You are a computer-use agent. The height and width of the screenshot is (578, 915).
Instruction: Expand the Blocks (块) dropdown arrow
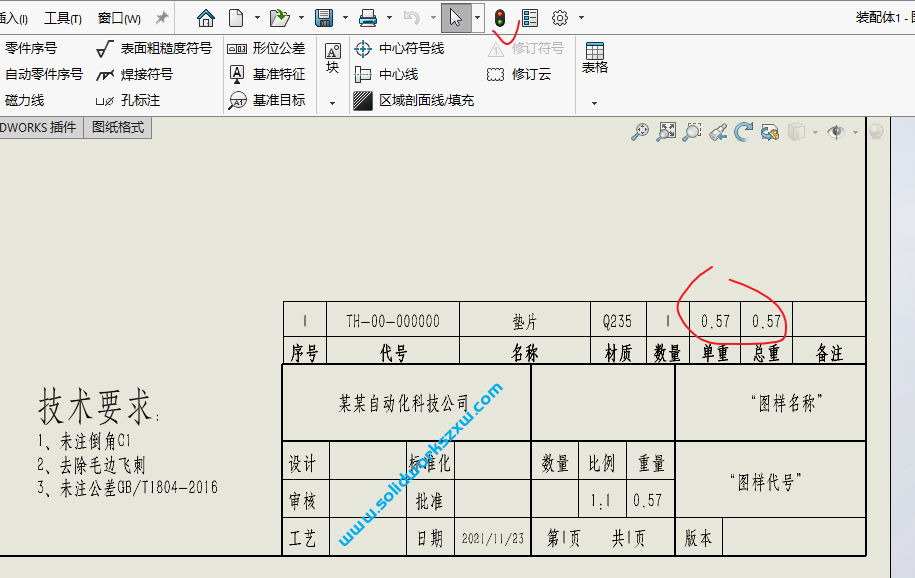[332, 103]
